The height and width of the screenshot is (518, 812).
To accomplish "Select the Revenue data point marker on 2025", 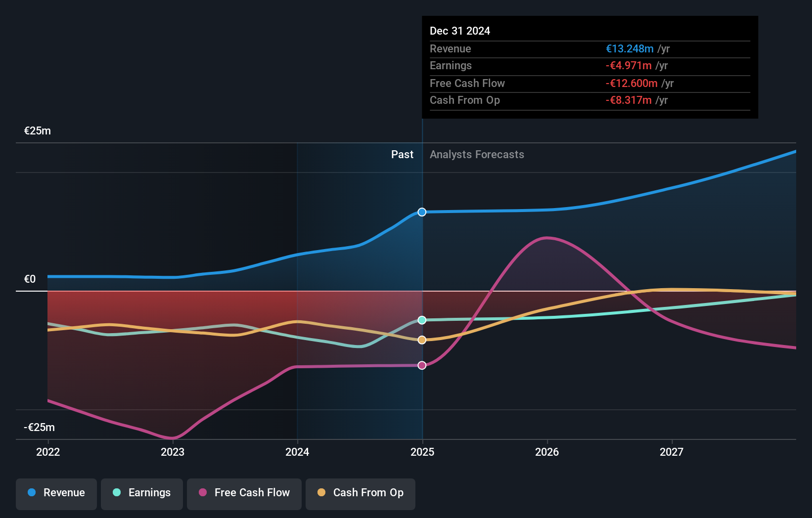I will point(421,212).
